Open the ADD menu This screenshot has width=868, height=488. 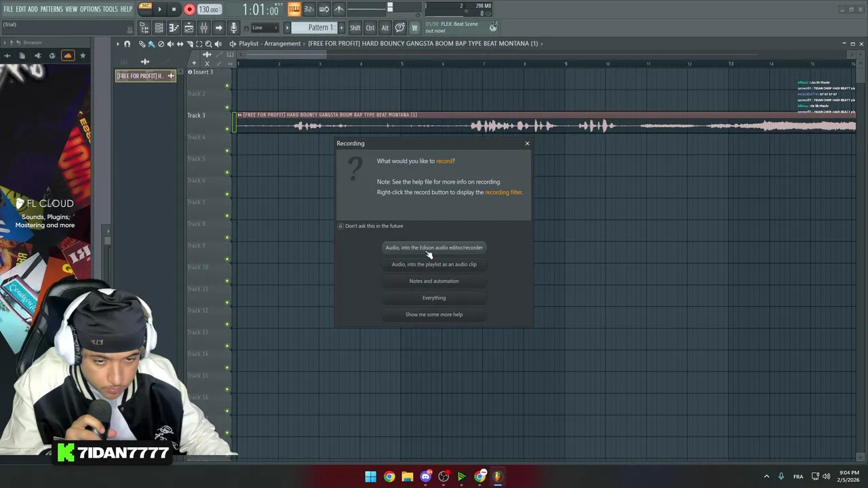click(x=33, y=9)
